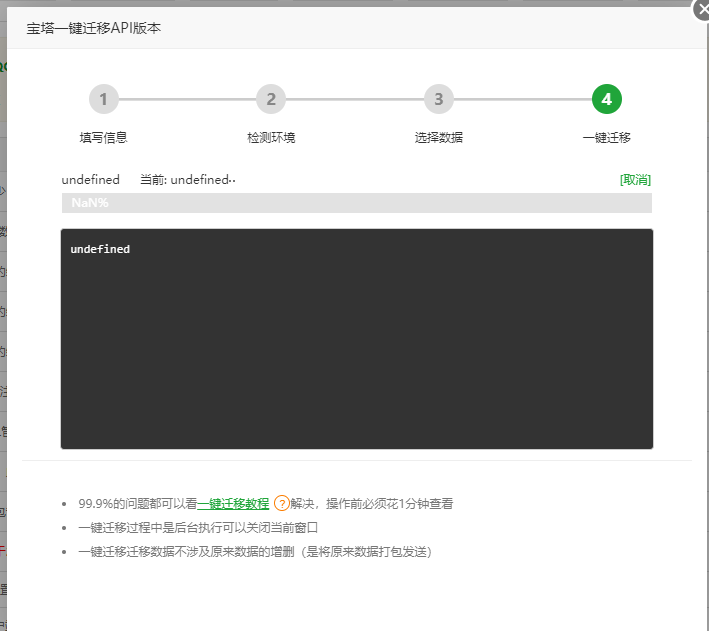Image resolution: width=709 pixels, height=631 pixels.
Task: Click step 1 circle 填写信息
Action: [x=104, y=99]
